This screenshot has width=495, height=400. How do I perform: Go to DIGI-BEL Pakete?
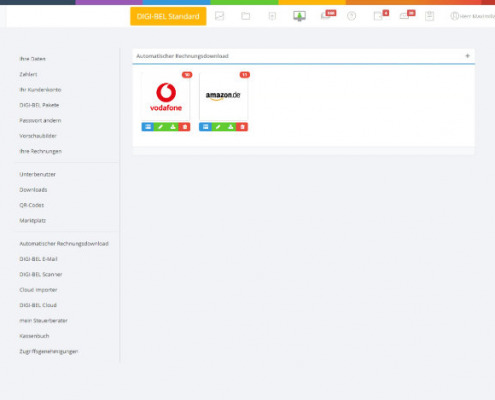point(39,105)
